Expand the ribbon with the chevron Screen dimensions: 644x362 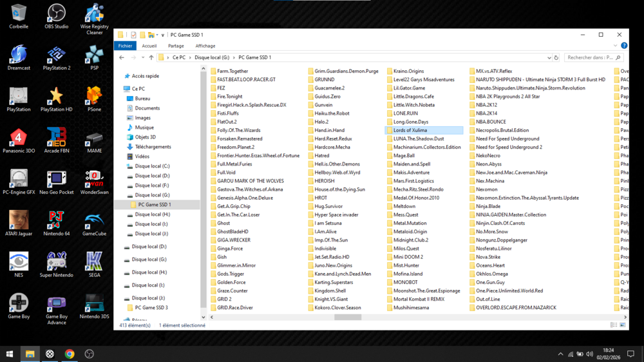pos(615,46)
